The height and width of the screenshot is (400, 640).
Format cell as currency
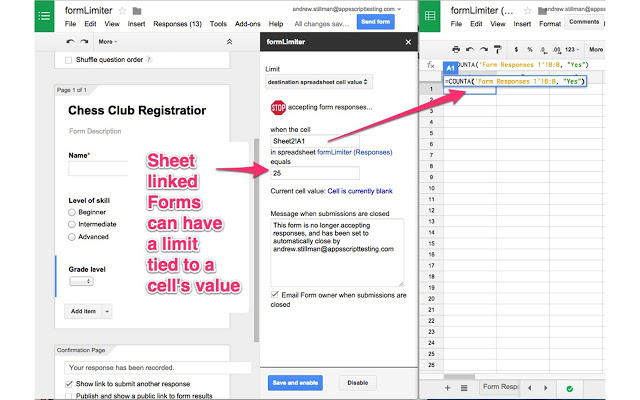tap(516, 49)
